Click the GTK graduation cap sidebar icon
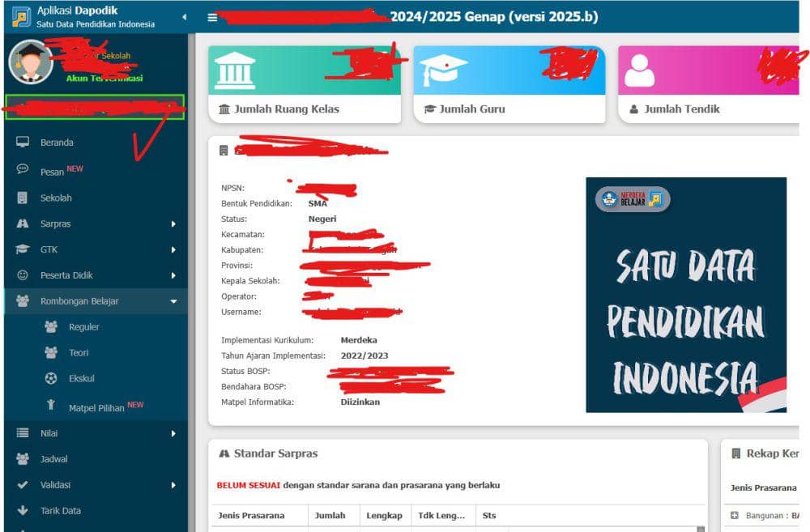Viewport: 810px width, 532px height. (23, 249)
